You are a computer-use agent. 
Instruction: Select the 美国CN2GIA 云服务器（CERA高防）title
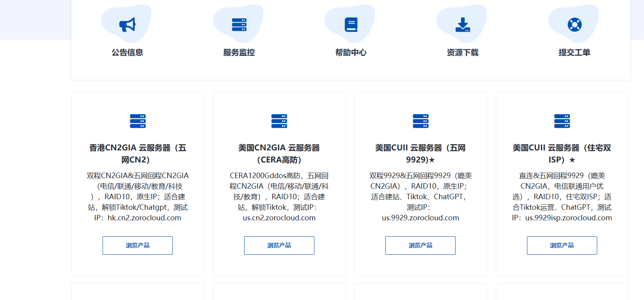pyautogui.click(x=279, y=154)
